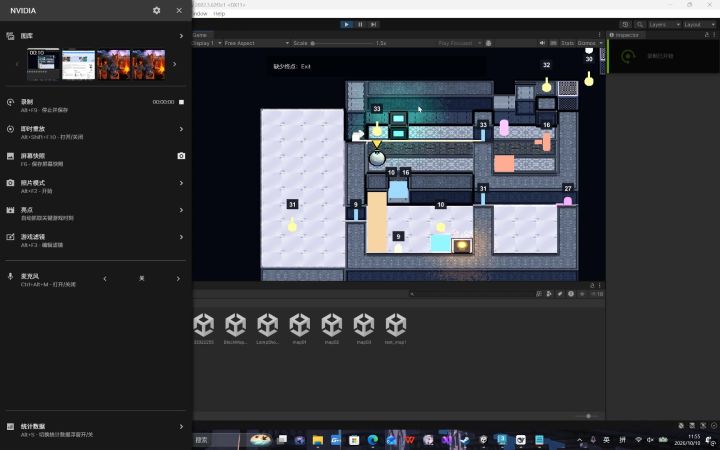Show hidden system tray icons

579,440
